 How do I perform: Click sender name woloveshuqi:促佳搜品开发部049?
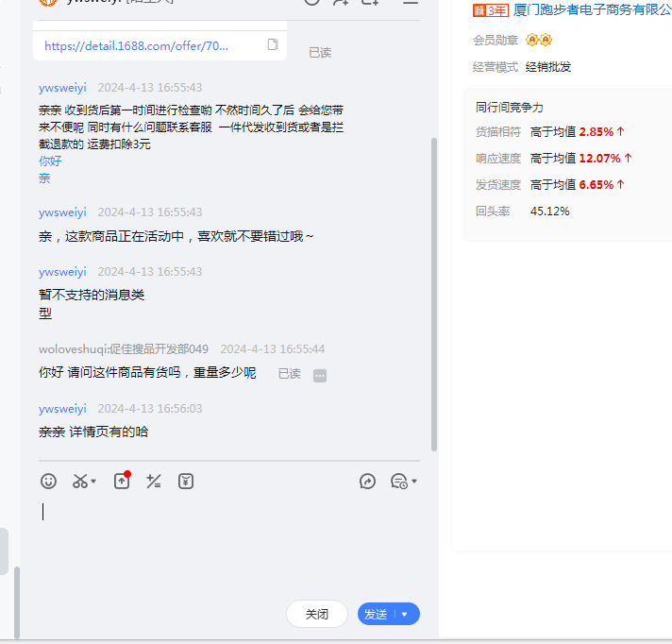124,349
